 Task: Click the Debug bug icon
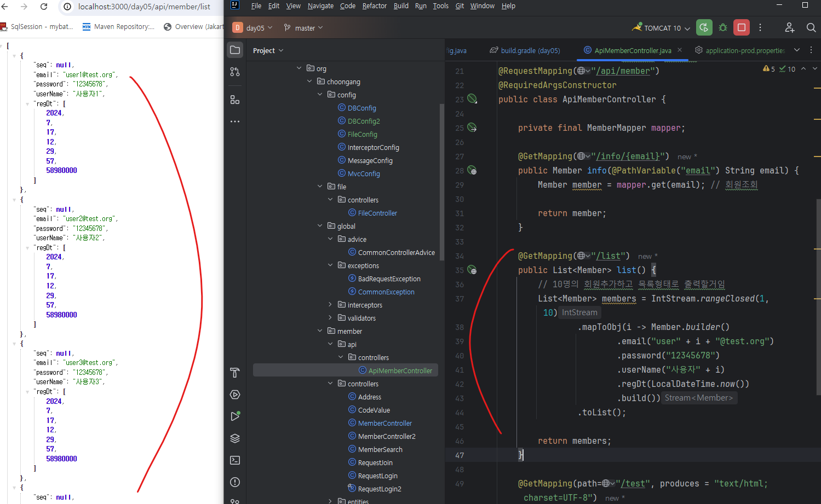click(x=723, y=27)
